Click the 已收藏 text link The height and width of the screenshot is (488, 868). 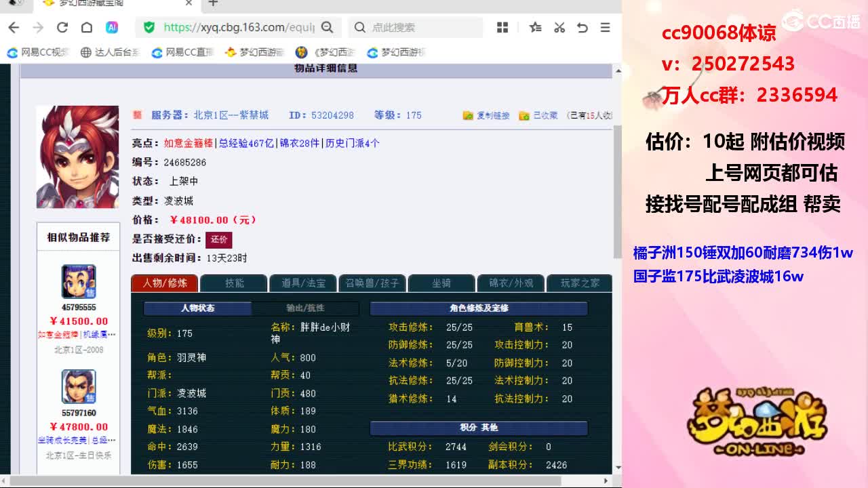[x=545, y=116]
